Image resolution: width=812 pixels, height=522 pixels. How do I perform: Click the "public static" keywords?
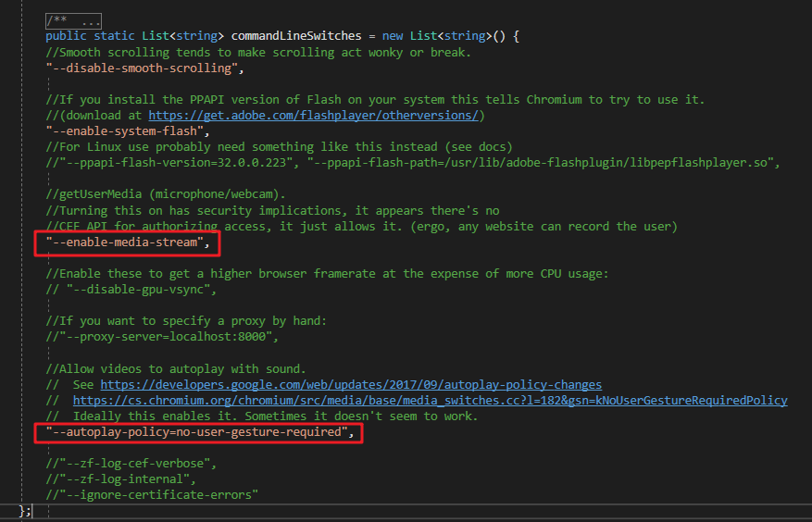91,36
